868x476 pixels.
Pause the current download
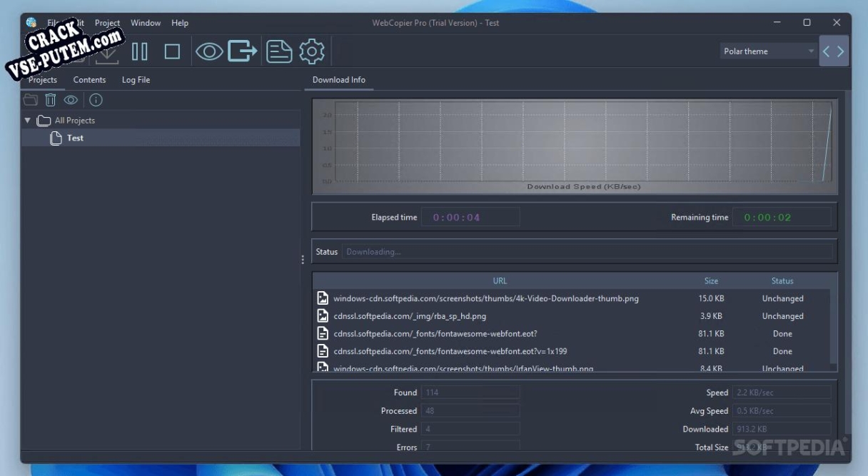pyautogui.click(x=140, y=51)
